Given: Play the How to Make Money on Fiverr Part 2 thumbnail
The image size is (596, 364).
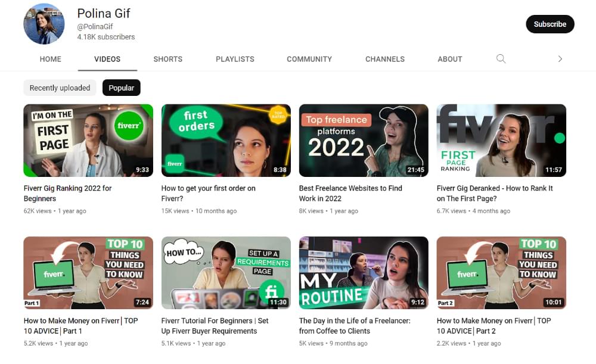Looking at the screenshot, I should click(x=501, y=273).
